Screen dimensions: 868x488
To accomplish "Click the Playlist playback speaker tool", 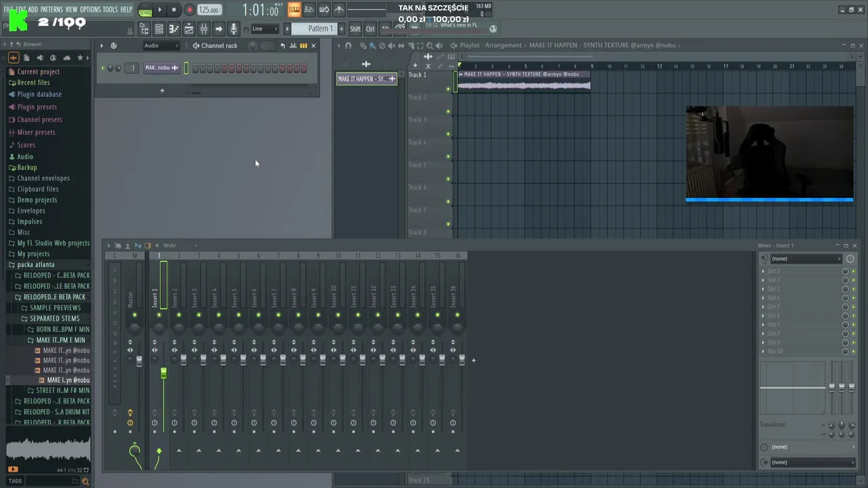I will click(439, 45).
